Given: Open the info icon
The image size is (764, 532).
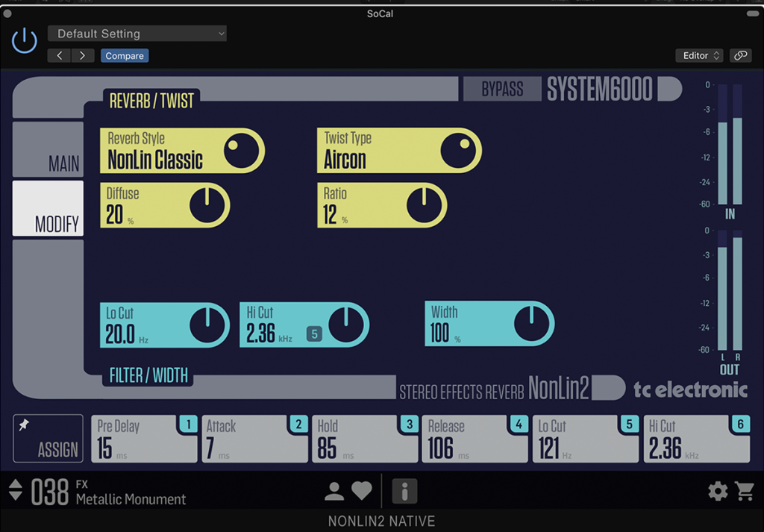Looking at the screenshot, I should [x=404, y=491].
